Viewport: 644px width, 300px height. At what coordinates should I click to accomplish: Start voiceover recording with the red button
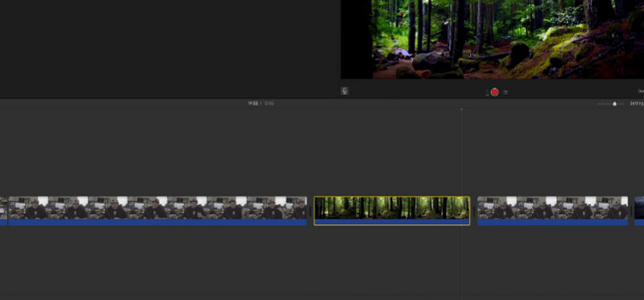(x=494, y=92)
